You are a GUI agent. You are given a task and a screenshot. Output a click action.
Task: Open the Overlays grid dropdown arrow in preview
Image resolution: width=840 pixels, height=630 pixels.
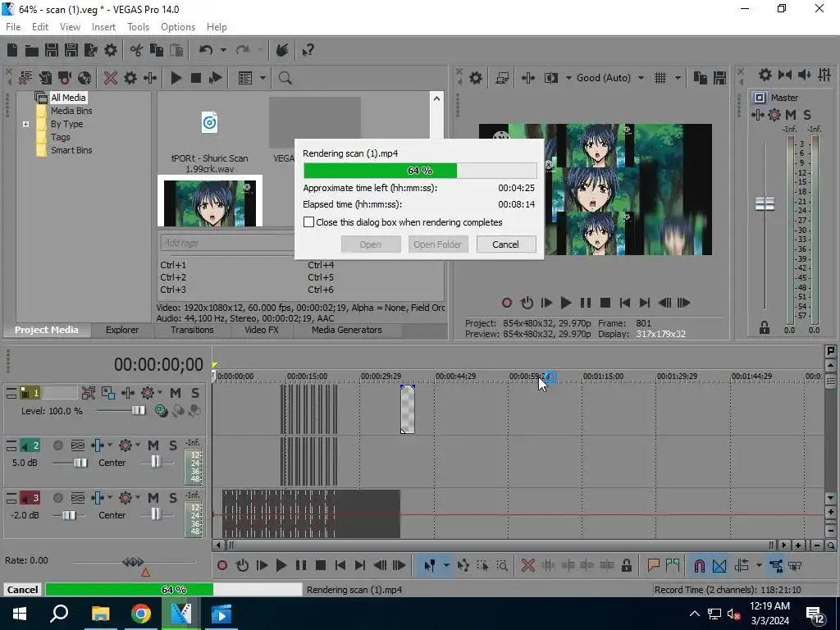point(678,78)
